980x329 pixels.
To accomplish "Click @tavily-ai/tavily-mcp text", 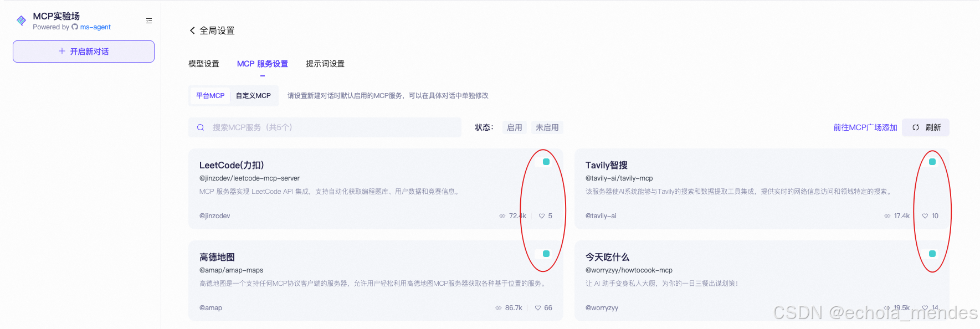I will click(619, 178).
